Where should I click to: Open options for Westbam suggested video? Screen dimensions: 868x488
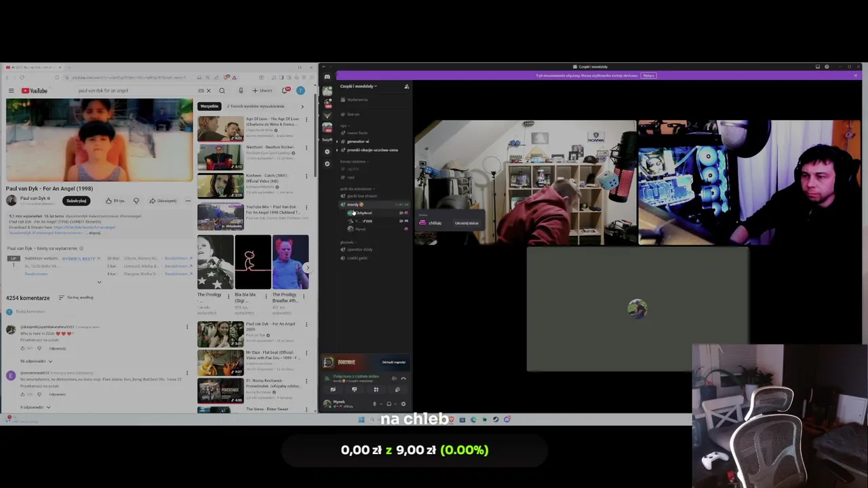(x=307, y=149)
